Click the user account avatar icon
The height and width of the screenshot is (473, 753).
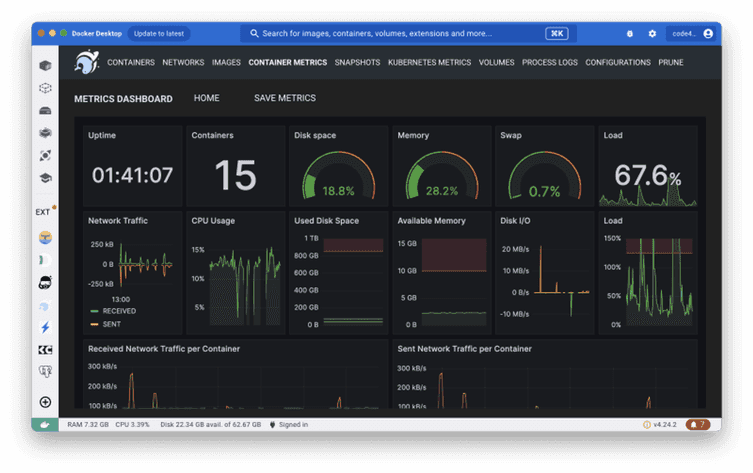pos(708,34)
